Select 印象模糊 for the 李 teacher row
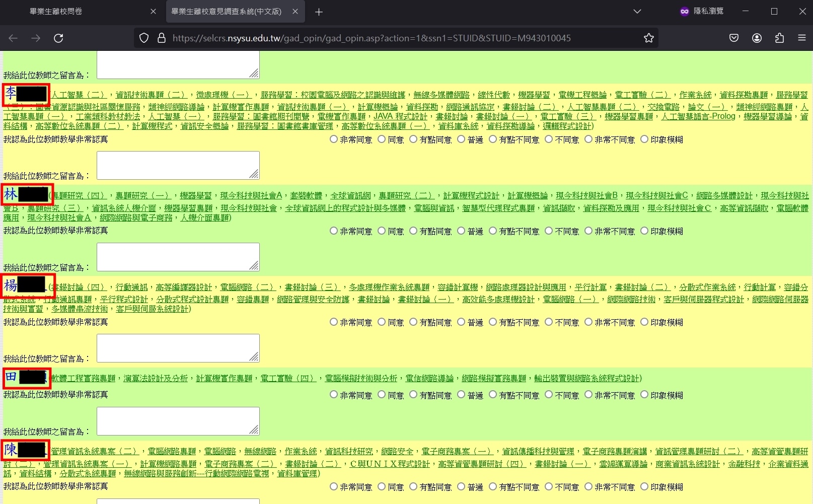Image resolution: width=813 pixels, height=504 pixels. [x=644, y=139]
